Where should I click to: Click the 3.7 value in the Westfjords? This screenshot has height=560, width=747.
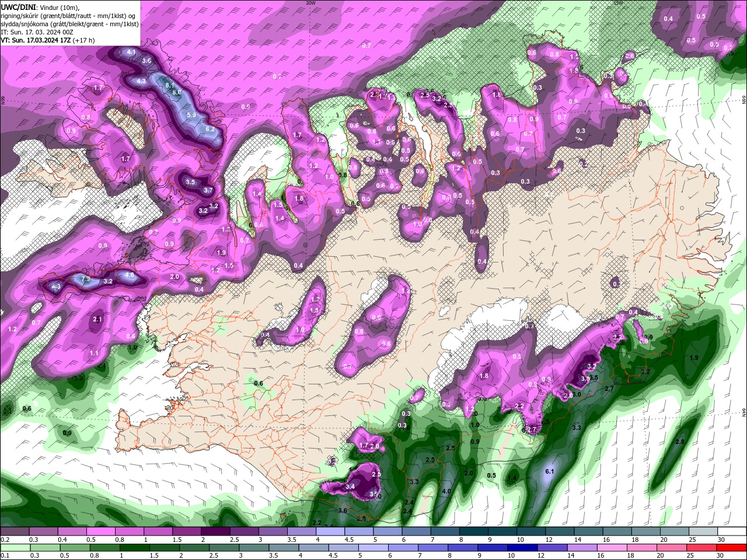coord(208,190)
